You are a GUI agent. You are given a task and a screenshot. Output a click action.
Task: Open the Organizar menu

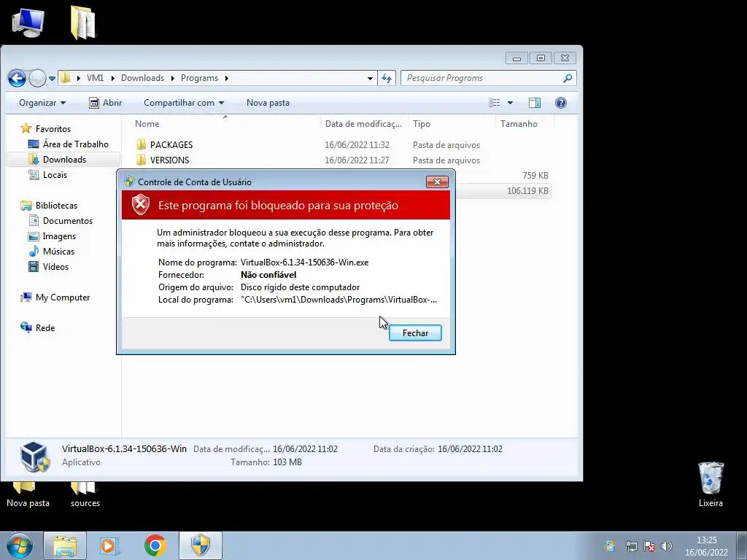coord(42,103)
